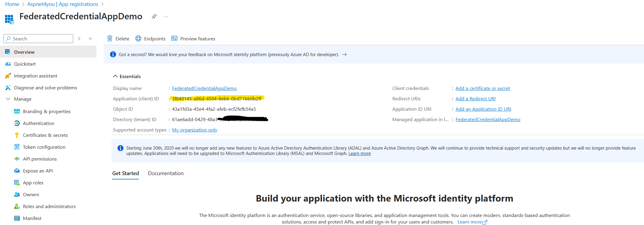Focus the sidebar Search field
Image resolution: width=644 pixels, height=225 pixels.
pyautogui.click(x=38, y=39)
